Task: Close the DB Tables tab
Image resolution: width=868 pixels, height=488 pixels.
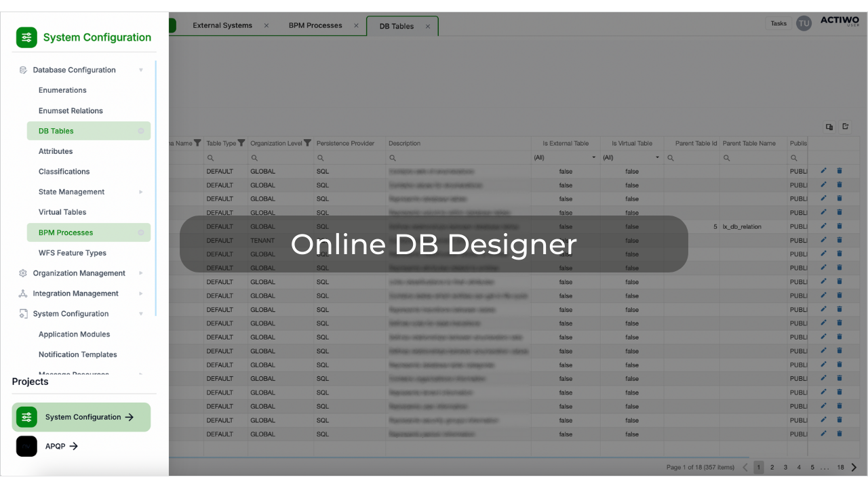Action: click(x=428, y=26)
